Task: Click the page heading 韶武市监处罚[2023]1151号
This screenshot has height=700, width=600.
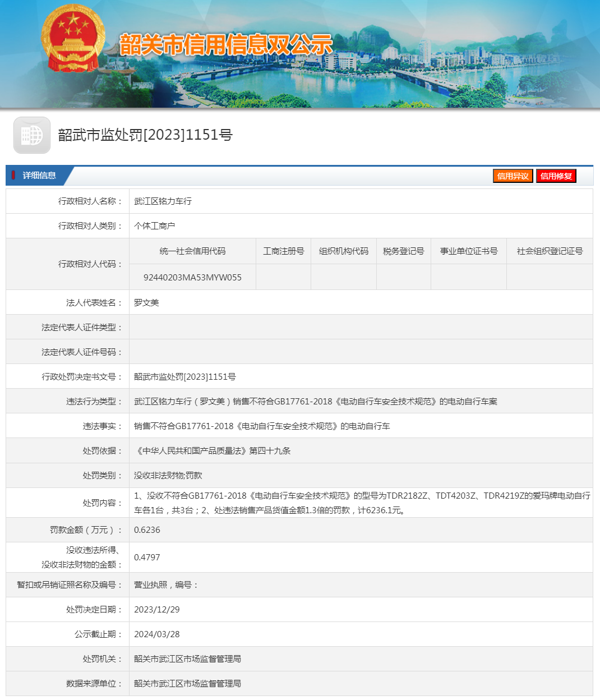Action: (145, 135)
